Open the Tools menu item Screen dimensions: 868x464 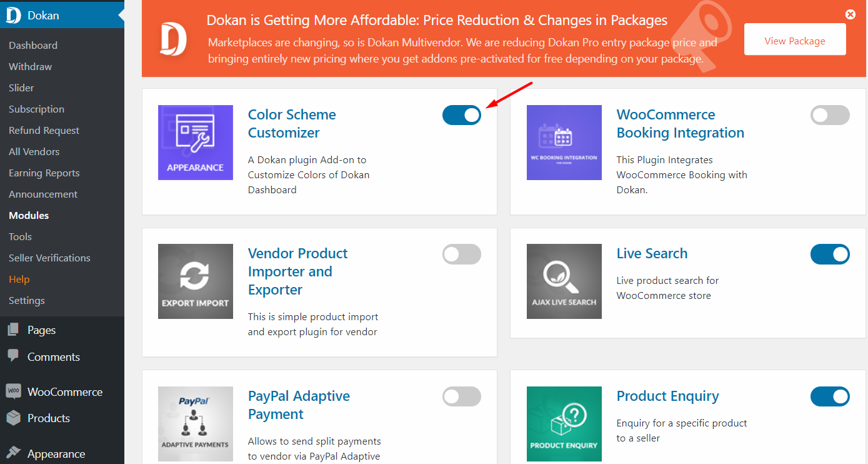pos(20,236)
